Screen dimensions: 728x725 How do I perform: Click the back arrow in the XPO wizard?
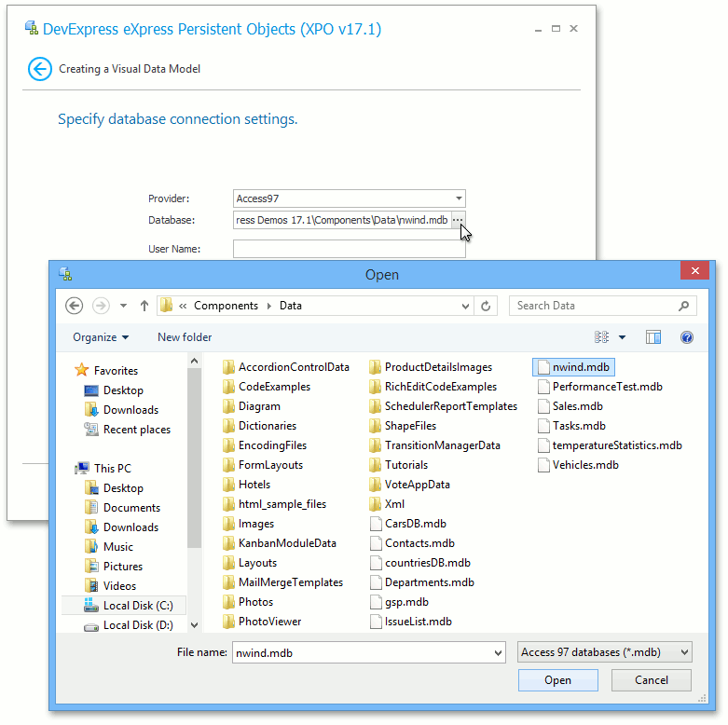(x=40, y=69)
